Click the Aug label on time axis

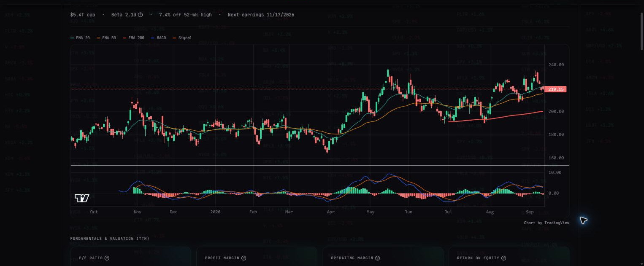coord(490,212)
